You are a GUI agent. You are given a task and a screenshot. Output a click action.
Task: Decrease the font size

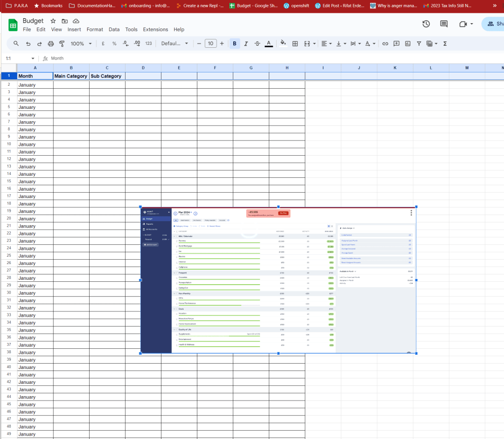(199, 43)
